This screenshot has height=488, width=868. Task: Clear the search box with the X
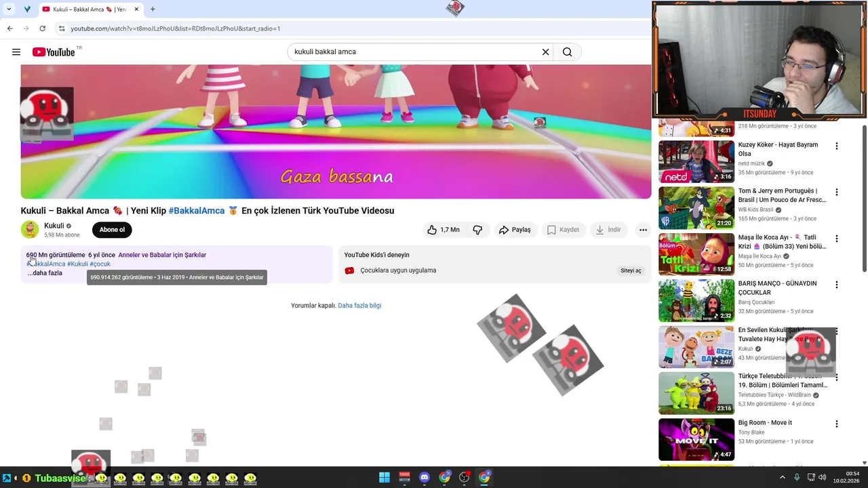point(545,52)
